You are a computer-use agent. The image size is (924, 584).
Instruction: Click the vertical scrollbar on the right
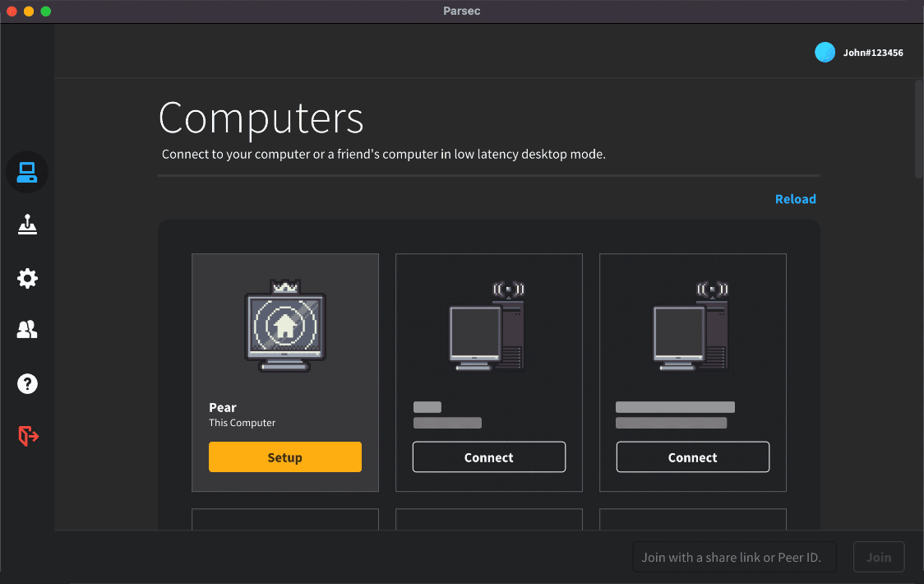pos(918,127)
